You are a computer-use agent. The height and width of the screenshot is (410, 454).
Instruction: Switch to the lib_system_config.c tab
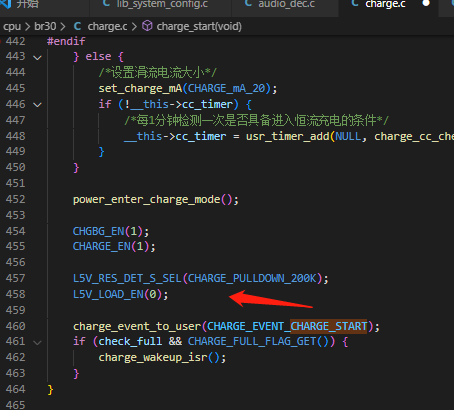tap(161, 5)
